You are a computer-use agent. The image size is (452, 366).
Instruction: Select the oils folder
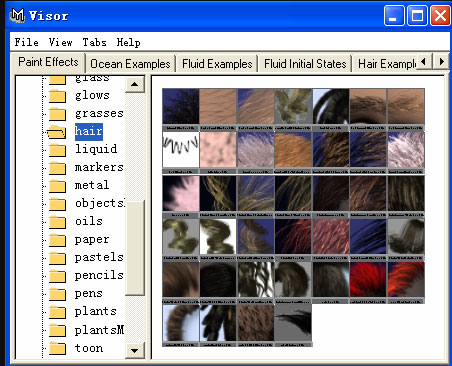pos(89,221)
